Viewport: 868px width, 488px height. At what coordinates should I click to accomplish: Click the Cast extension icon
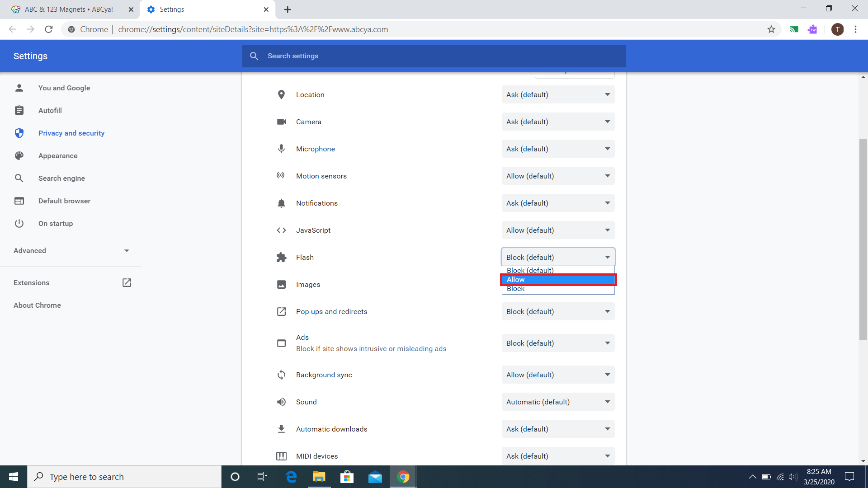[x=794, y=29]
